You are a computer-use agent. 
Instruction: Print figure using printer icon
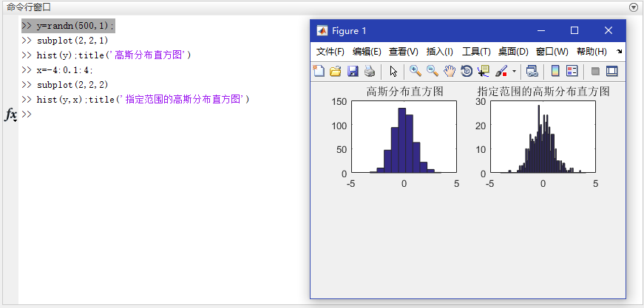pos(369,72)
